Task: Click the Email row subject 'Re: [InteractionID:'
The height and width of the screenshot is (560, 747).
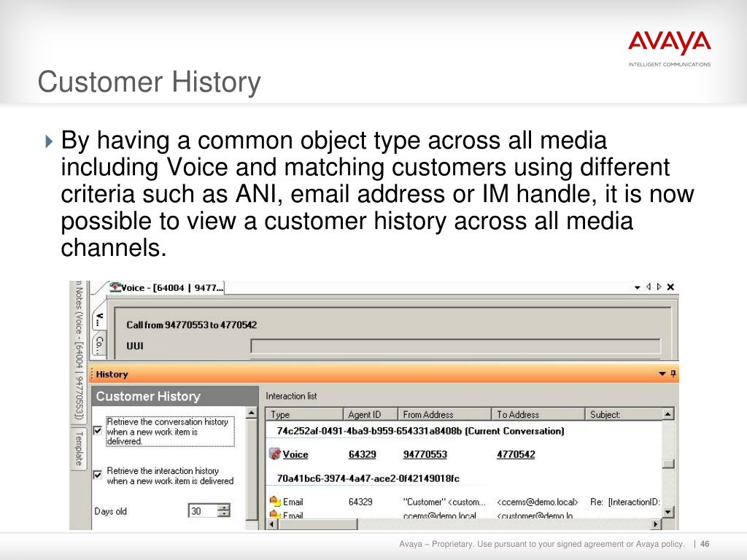Action: pos(624,502)
